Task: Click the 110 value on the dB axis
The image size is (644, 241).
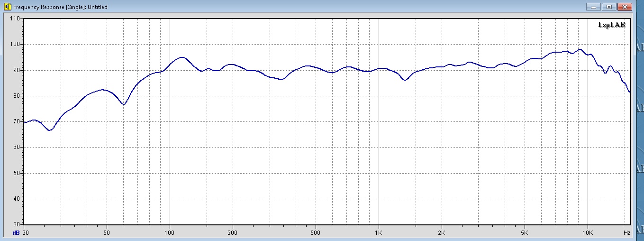Action: [x=15, y=19]
